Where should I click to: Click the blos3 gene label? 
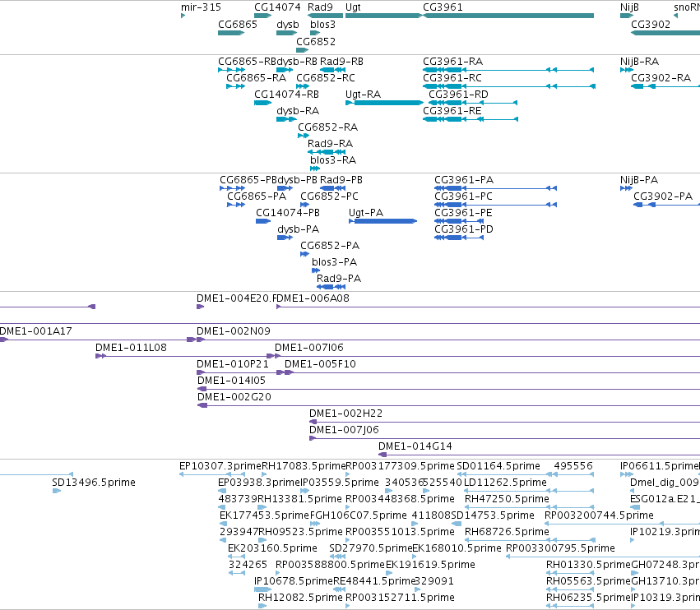[322, 24]
